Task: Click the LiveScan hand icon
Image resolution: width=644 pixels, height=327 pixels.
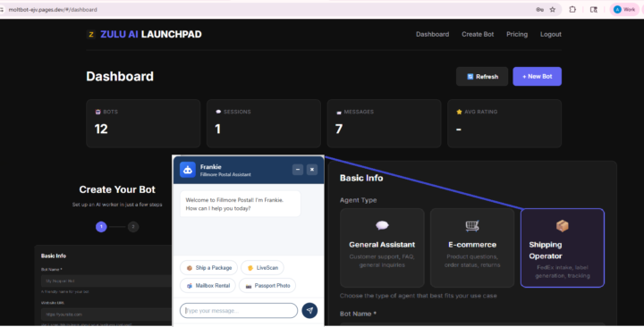Action: pyautogui.click(x=250, y=268)
